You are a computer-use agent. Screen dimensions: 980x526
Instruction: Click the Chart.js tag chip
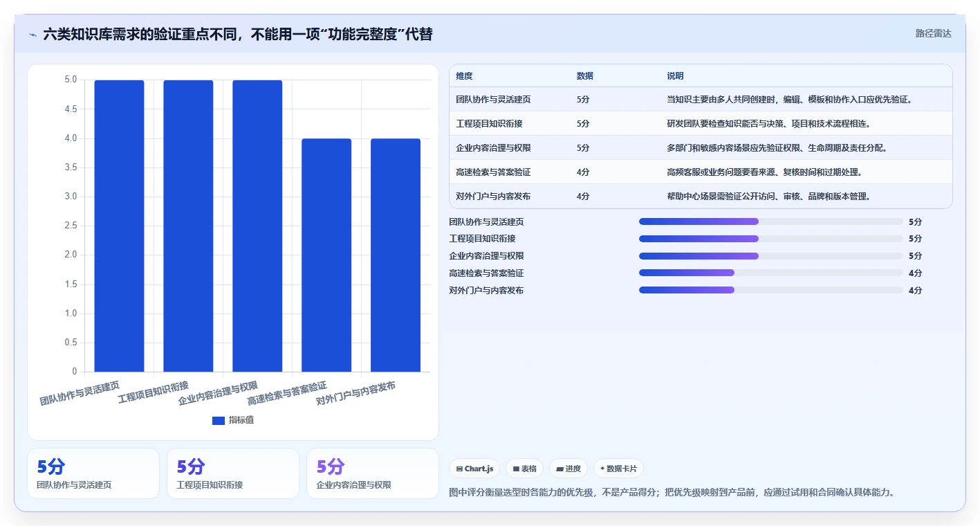pos(474,469)
